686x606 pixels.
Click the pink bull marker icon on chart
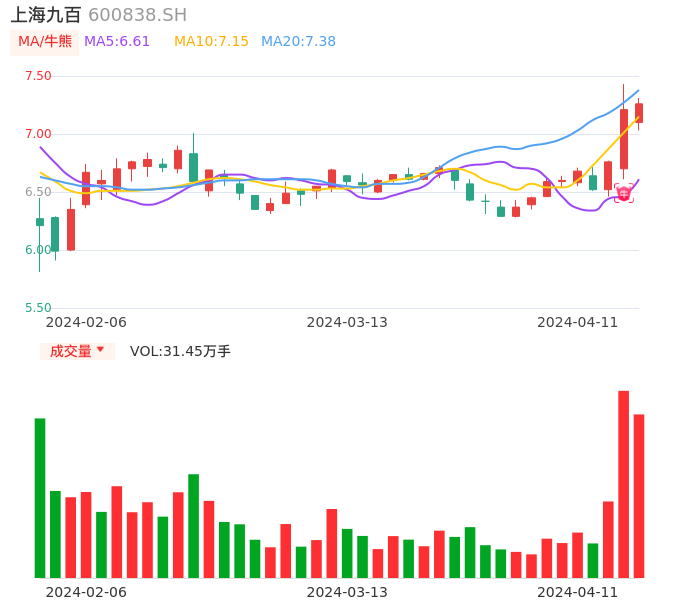(x=623, y=194)
